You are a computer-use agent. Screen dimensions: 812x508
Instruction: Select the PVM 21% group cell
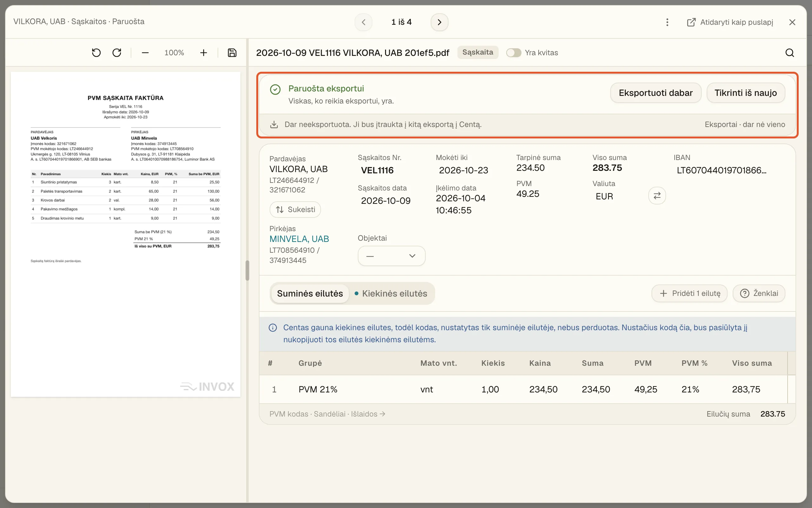(x=318, y=389)
